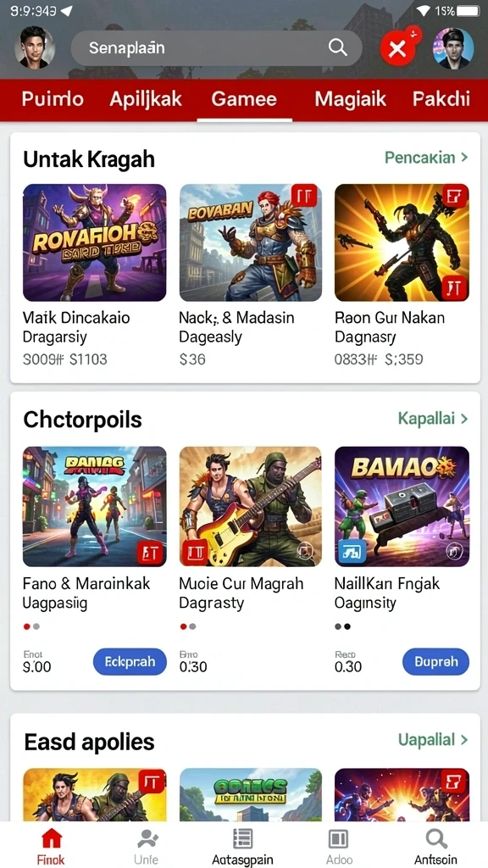
Task: Open the Unfe people icon
Action: (x=147, y=839)
